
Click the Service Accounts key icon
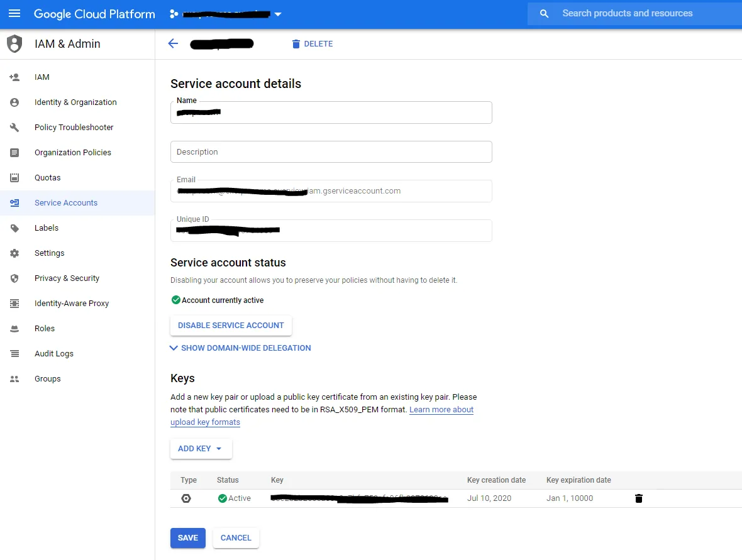(14, 203)
